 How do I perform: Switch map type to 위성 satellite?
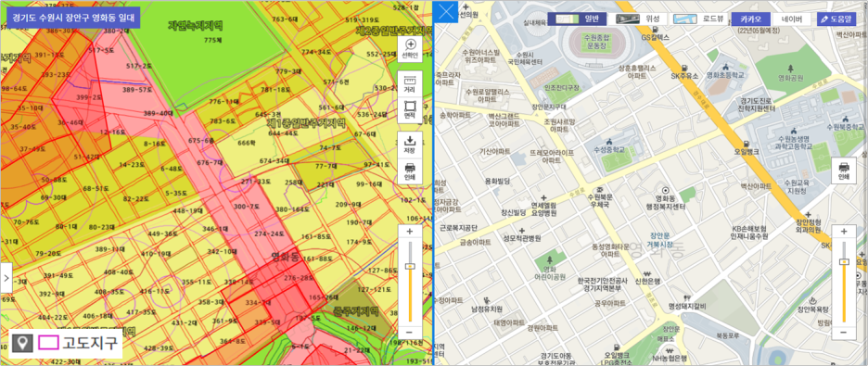pyautogui.click(x=639, y=19)
